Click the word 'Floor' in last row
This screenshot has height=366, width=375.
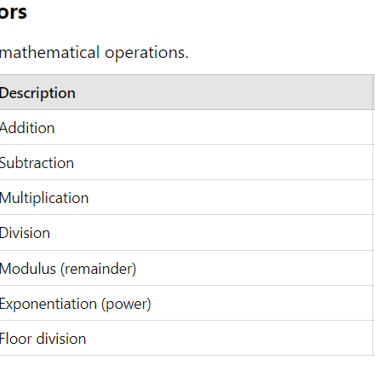click(16, 339)
